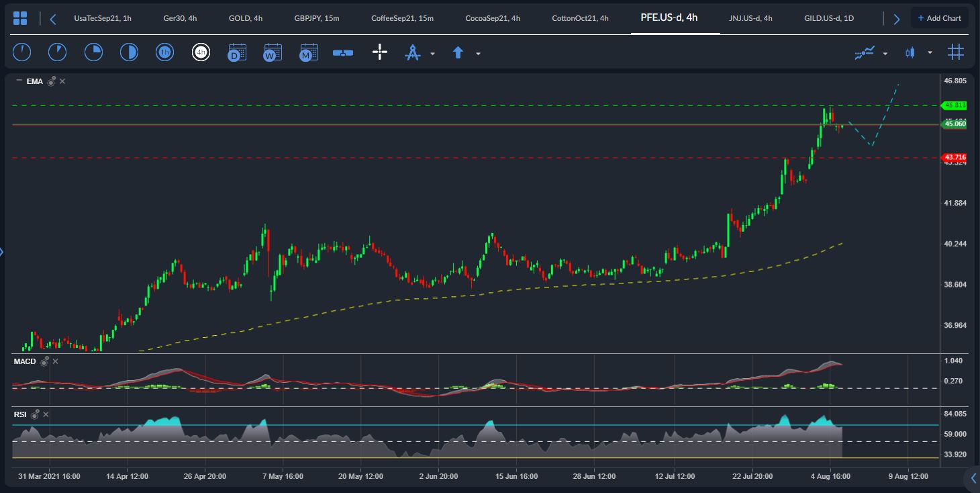Expand the candlestick chart type dropdown
Image resolution: width=980 pixels, height=493 pixels.
930,53
